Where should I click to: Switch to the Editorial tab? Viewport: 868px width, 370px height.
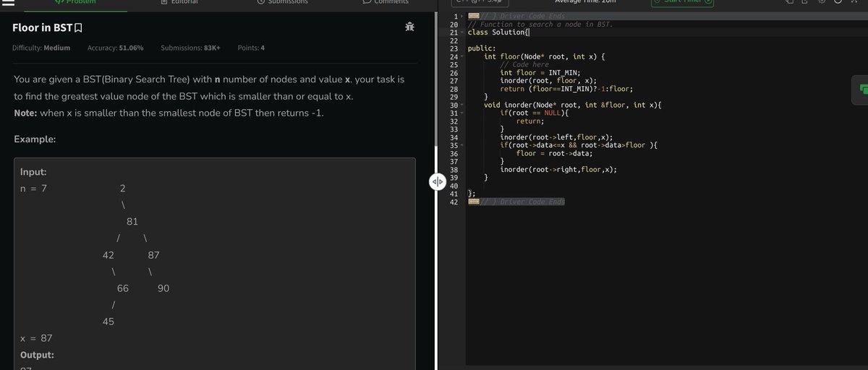[179, 3]
